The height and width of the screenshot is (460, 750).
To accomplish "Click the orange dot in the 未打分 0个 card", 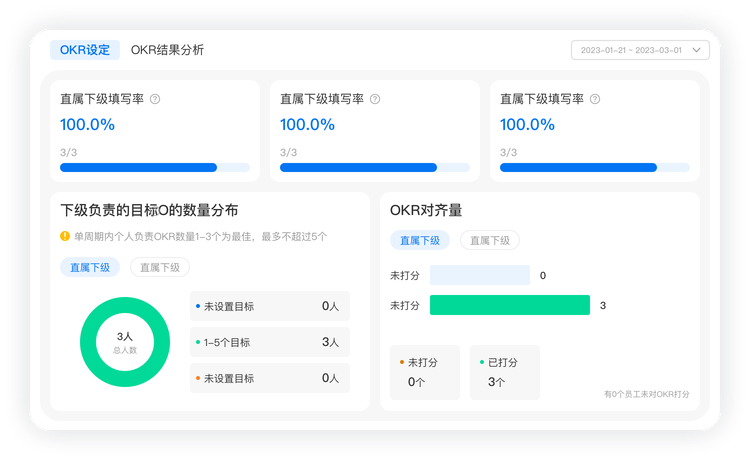I will 402,362.
